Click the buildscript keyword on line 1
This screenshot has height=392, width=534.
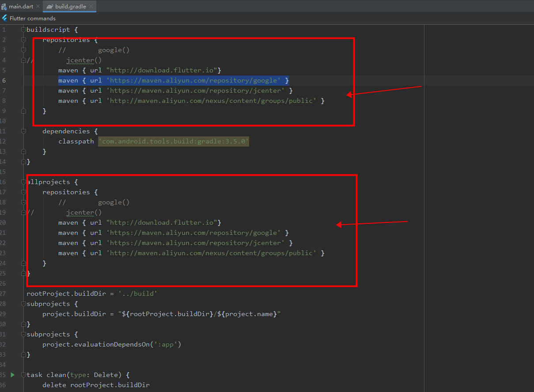click(48, 30)
